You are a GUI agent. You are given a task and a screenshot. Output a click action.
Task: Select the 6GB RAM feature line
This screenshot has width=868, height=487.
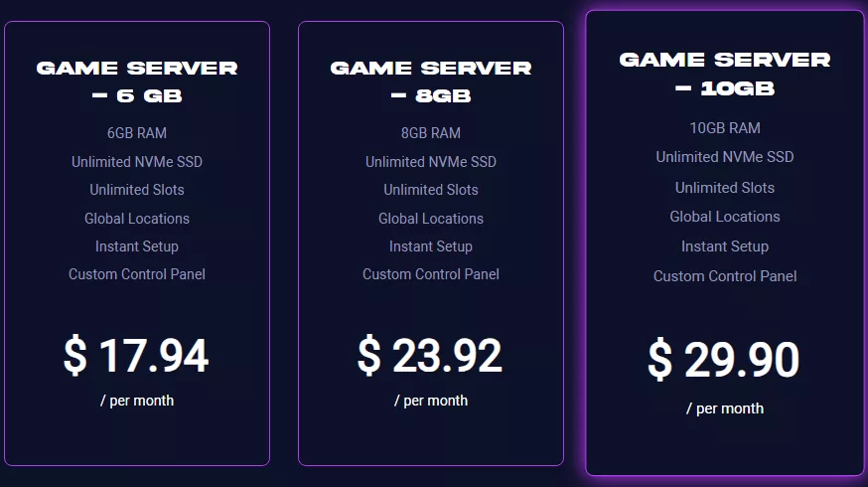coord(137,133)
